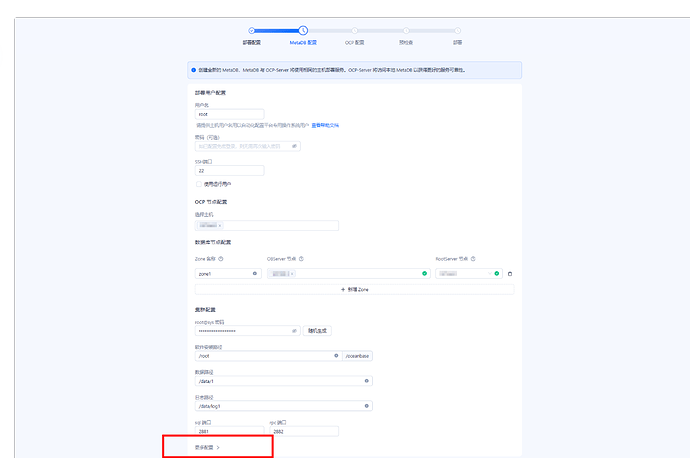Clear the /root install path
The width and height of the screenshot is (690, 458).
click(336, 355)
